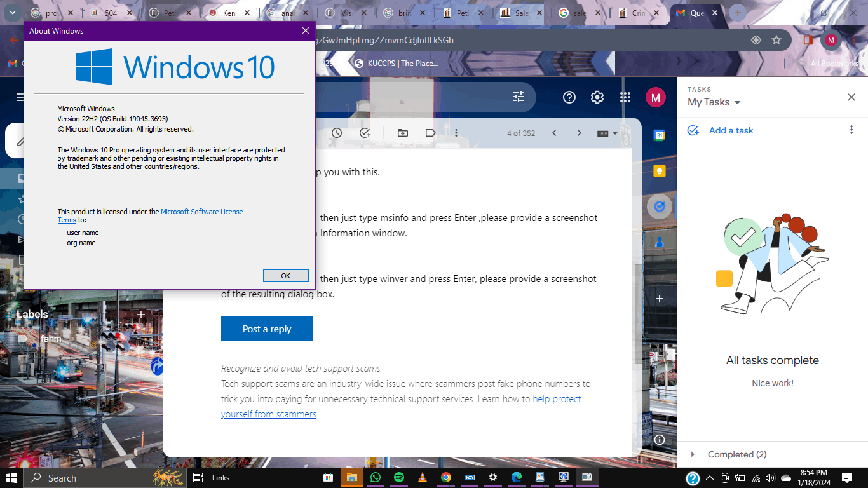868x488 pixels.
Task: Open the Action Center notifications
Action: pos(846,478)
